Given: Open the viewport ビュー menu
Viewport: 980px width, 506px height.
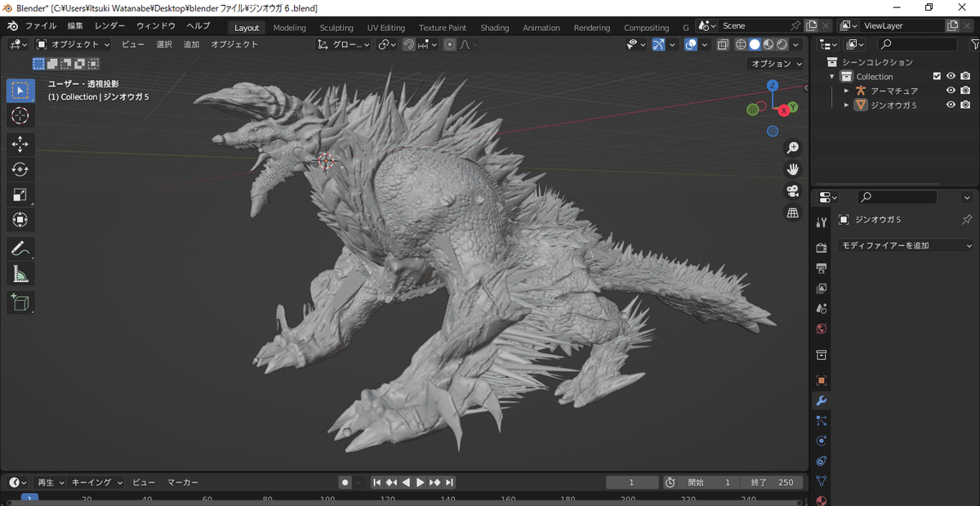Looking at the screenshot, I should point(132,45).
